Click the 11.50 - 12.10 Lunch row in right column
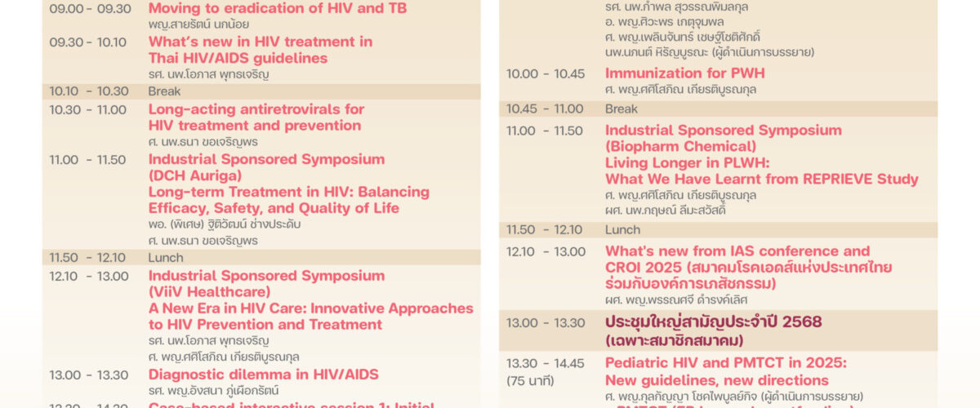This screenshot has width=980, height=408. point(719,230)
